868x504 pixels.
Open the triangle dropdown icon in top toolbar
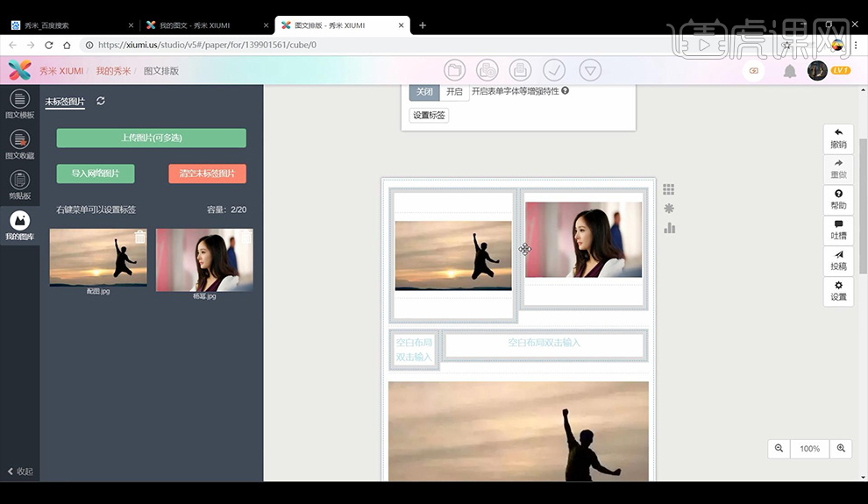pyautogui.click(x=590, y=70)
